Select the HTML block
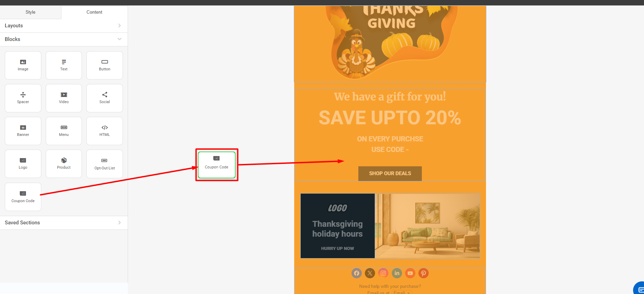 point(104,131)
